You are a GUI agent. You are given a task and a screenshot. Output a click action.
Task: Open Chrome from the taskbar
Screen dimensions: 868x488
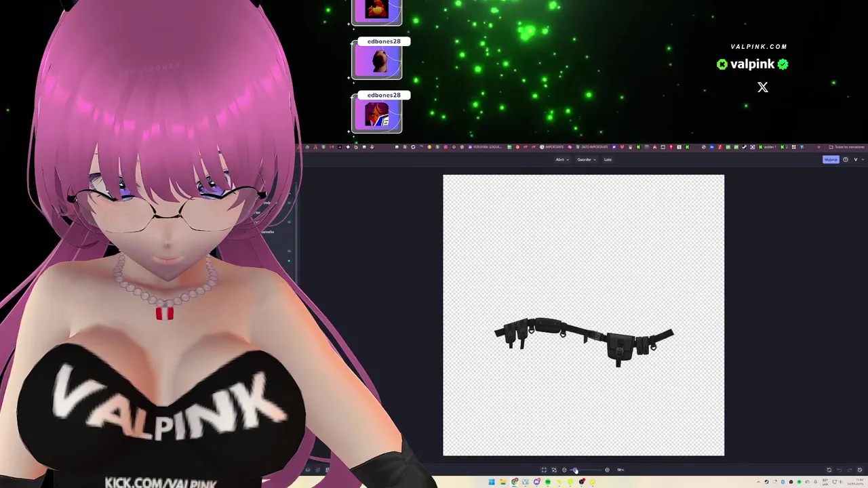coord(514,482)
